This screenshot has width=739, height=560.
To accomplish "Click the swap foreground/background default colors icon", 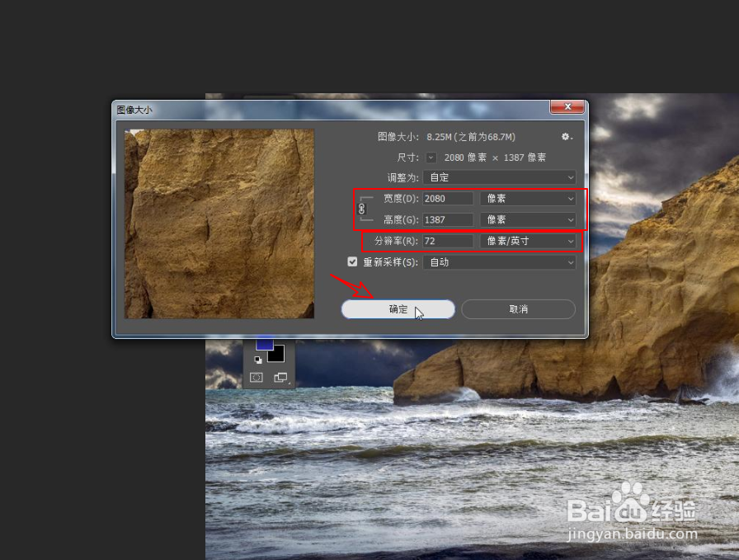I will [x=258, y=360].
